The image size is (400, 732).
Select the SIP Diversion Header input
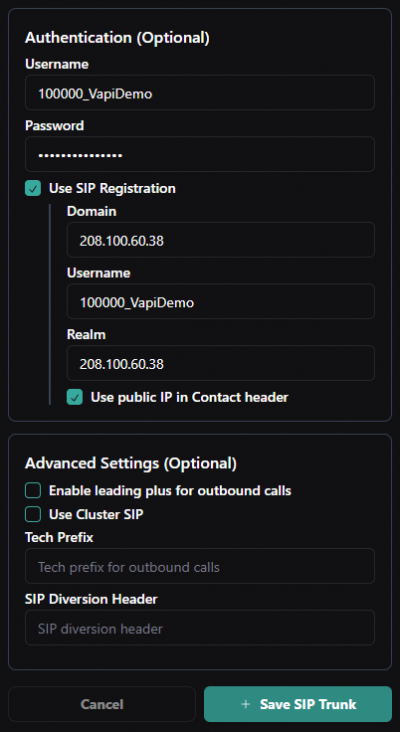pos(200,627)
